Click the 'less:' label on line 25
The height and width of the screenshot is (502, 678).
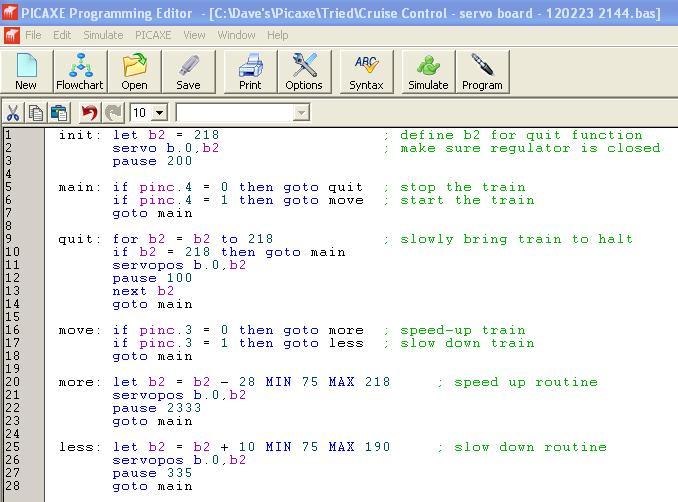click(x=80, y=447)
